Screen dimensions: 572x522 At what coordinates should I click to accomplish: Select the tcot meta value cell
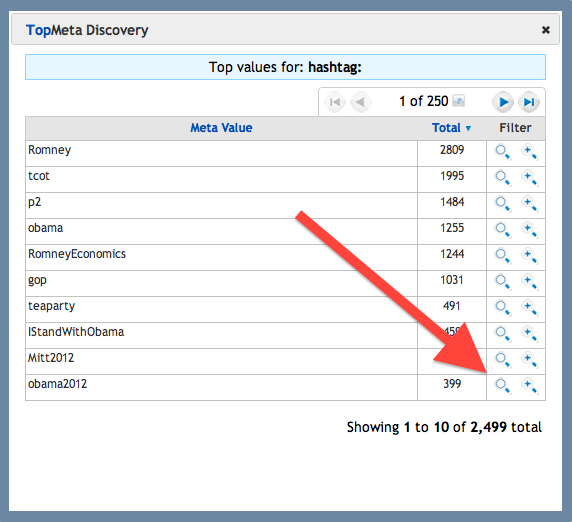(x=221, y=179)
